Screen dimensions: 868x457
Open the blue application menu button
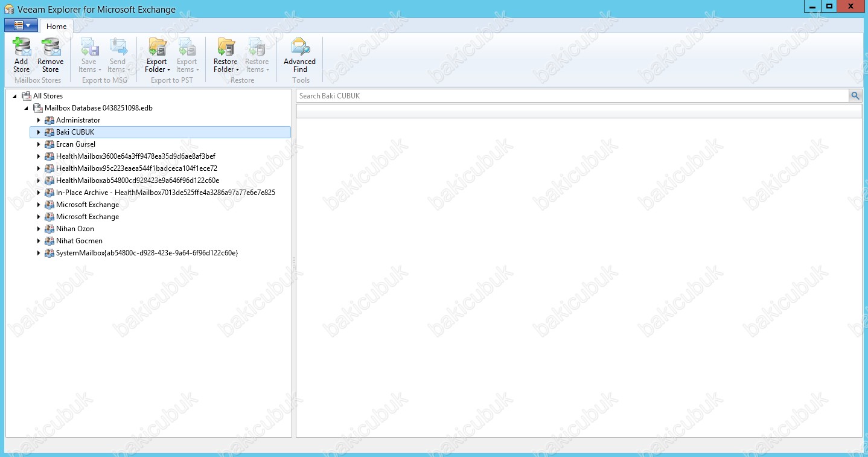coord(21,25)
